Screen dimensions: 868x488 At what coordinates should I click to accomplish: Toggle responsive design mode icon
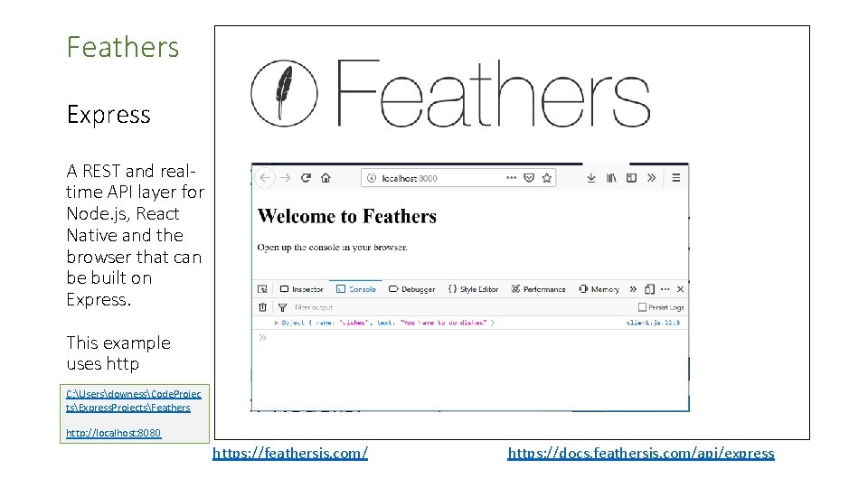(x=649, y=289)
